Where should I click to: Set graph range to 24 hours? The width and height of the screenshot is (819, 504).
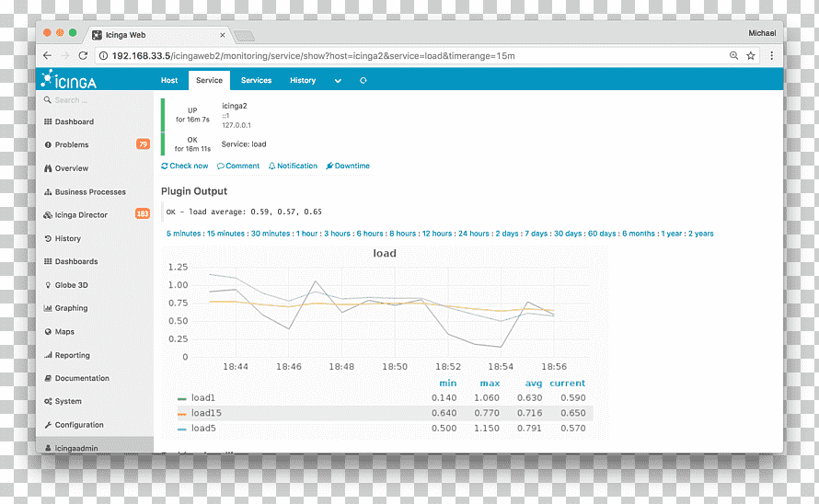(x=474, y=234)
